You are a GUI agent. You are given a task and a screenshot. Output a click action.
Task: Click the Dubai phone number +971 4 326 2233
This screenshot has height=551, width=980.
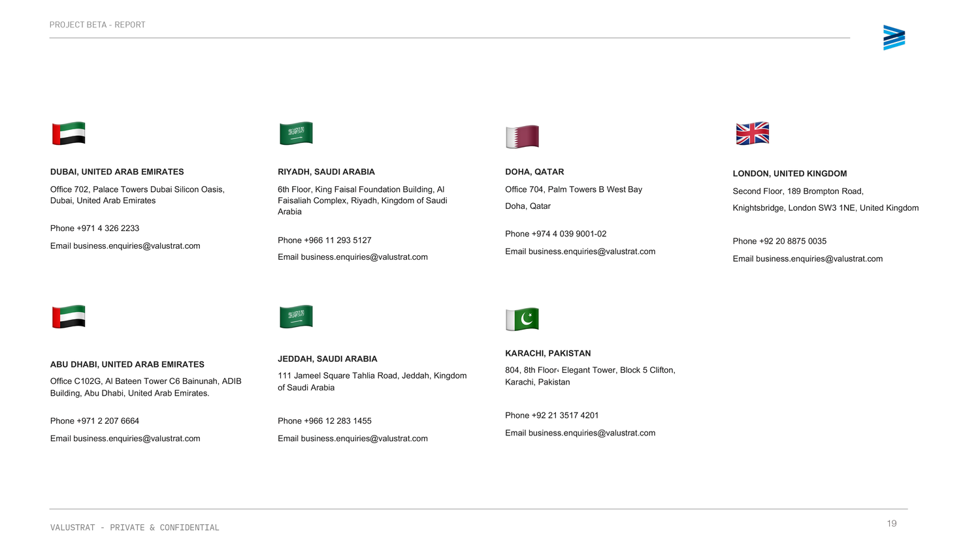108,228
